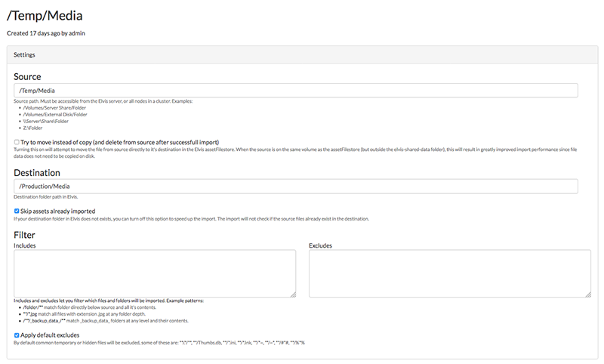Click the '**/*.jpg' example pattern line
This screenshot has height=364, width=604.
point(84,314)
